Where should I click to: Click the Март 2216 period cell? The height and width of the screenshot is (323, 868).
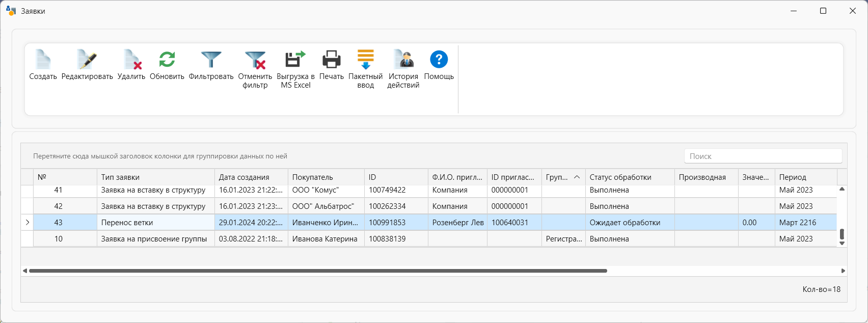click(806, 223)
